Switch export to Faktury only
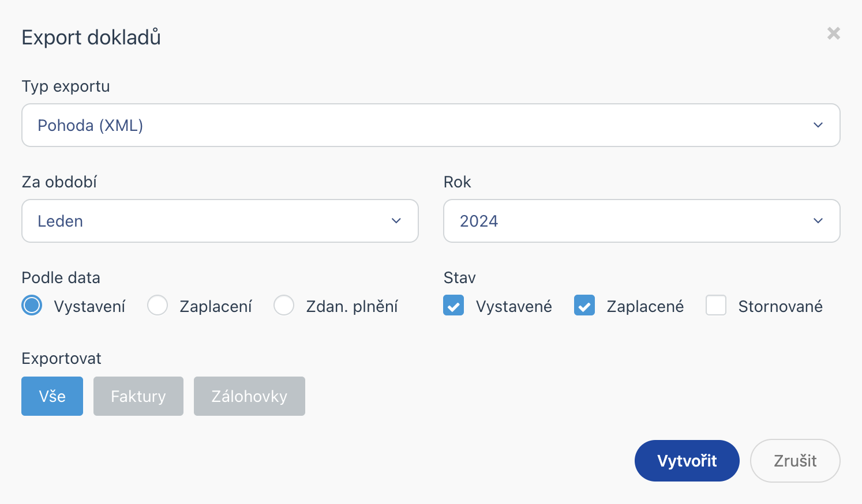862x504 pixels. 138,396
